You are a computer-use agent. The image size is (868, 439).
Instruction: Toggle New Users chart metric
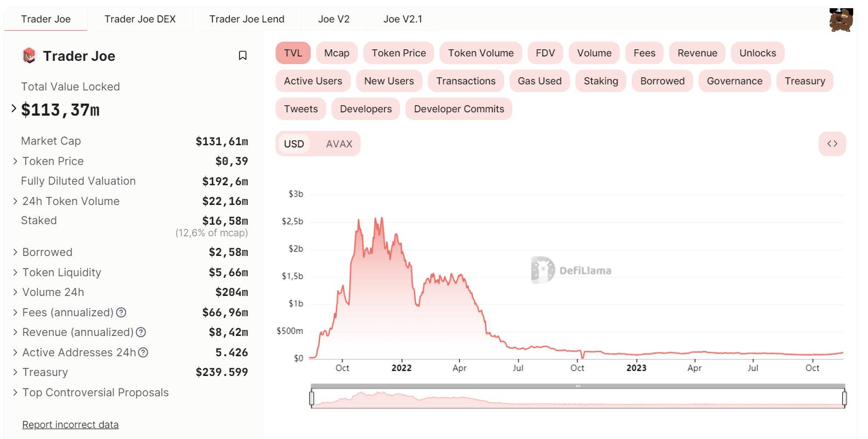(389, 81)
